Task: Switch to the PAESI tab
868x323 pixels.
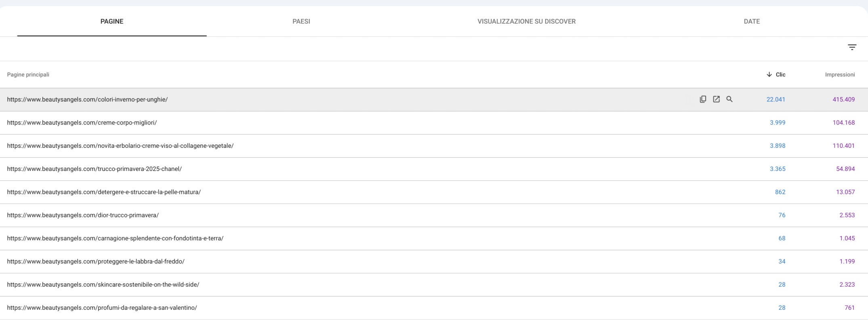Action: (x=301, y=21)
